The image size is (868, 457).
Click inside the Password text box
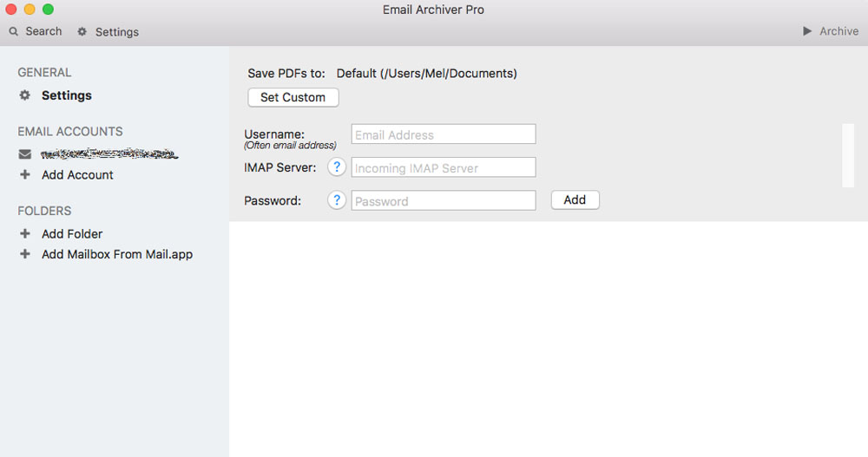click(x=443, y=200)
